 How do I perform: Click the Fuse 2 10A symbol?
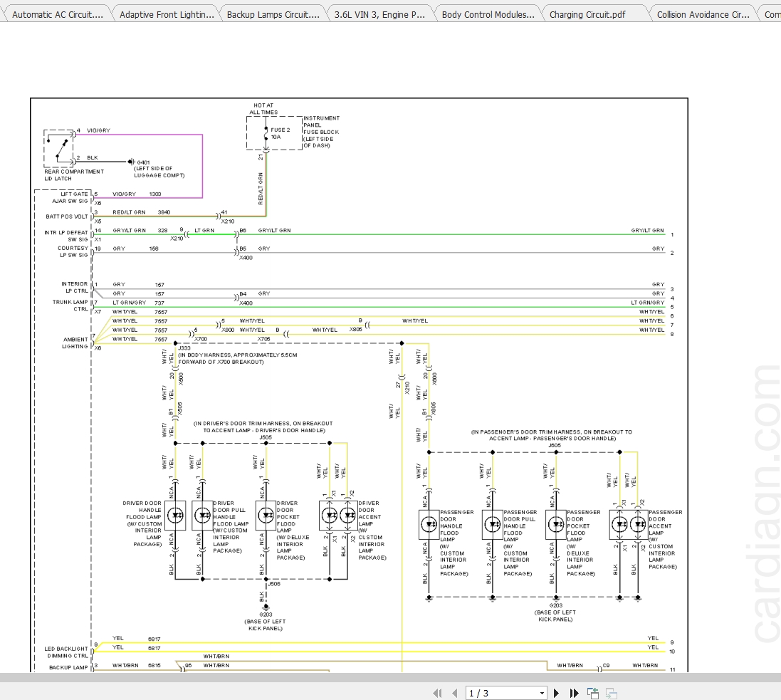(266, 134)
